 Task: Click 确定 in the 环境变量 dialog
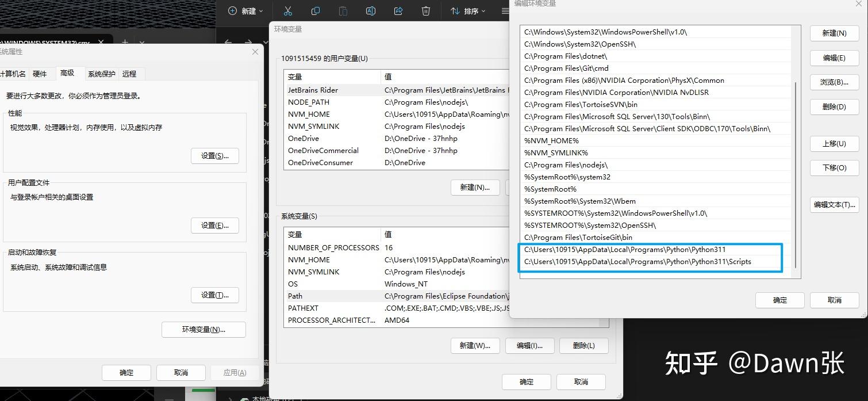coord(527,382)
